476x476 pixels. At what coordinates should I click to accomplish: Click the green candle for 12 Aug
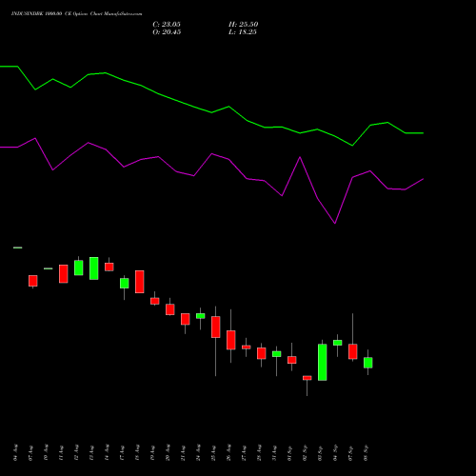pyautogui.click(x=79, y=268)
